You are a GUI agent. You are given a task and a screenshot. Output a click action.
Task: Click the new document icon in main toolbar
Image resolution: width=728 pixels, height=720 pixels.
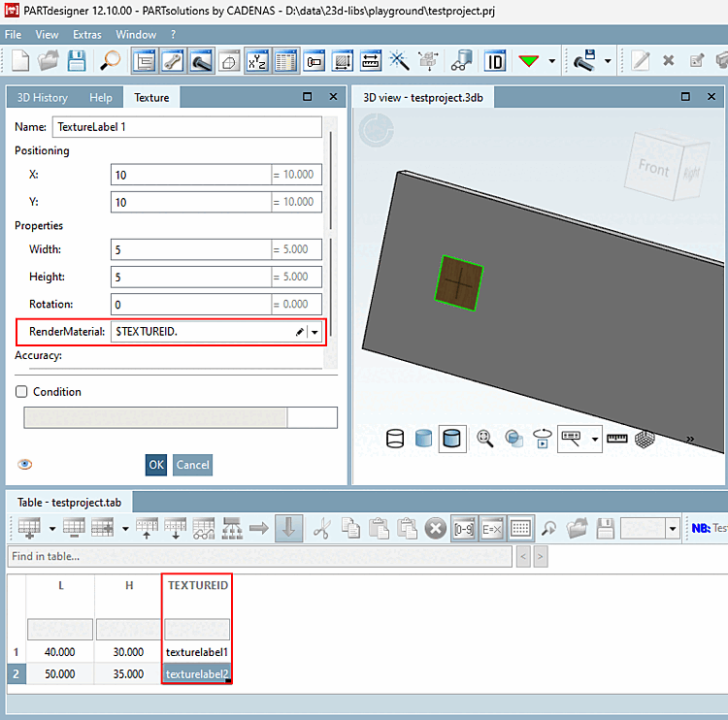pyautogui.click(x=20, y=60)
